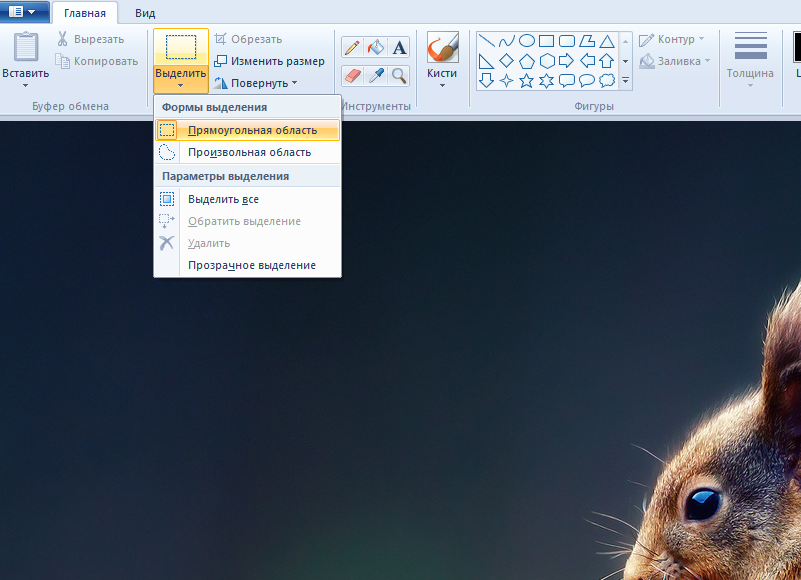The height and width of the screenshot is (580, 801).
Task: Click Выделить все menu entry
Action: tap(223, 199)
